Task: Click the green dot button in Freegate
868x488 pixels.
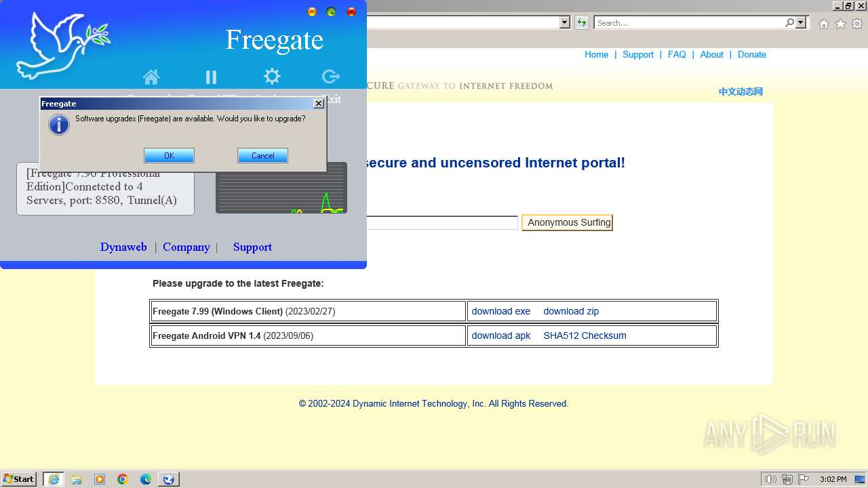Action: click(x=331, y=12)
